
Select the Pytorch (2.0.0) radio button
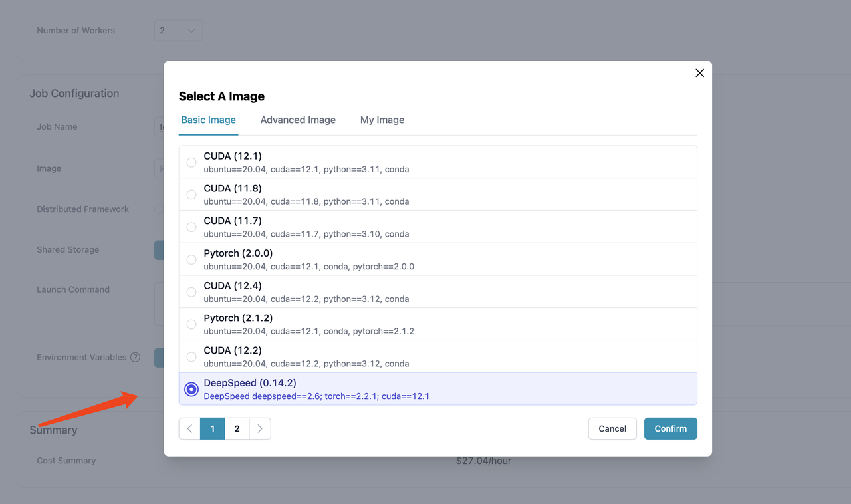pos(191,259)
